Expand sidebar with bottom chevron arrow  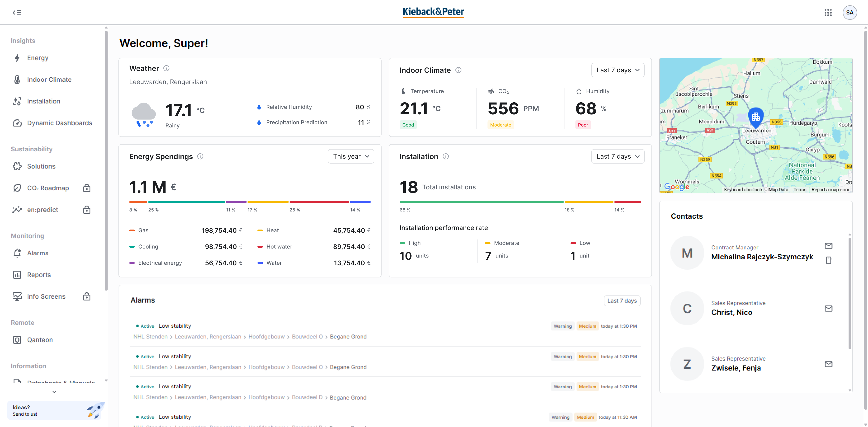[x=54, y=392]
